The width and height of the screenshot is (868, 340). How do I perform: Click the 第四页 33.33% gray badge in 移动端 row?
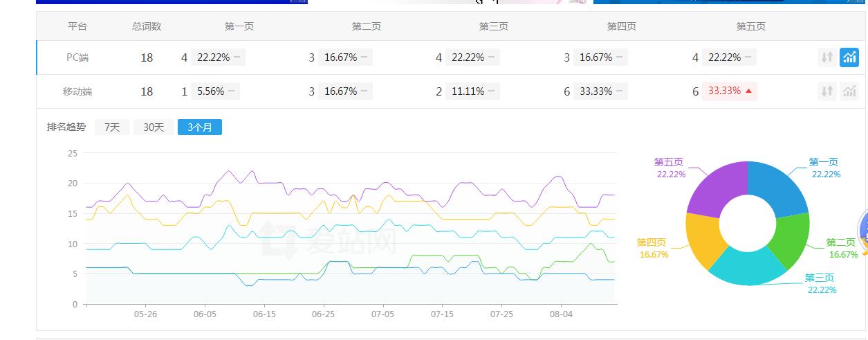(x=600, y=91)
